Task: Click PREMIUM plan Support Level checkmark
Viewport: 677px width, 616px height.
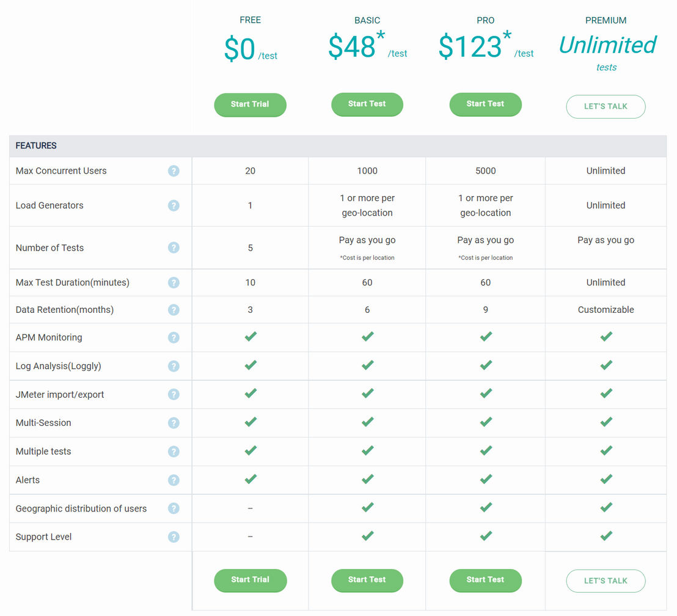Action: point(606,536)
